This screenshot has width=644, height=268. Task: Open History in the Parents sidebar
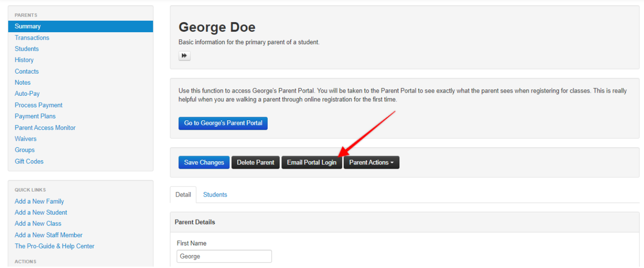coord(24,60)
